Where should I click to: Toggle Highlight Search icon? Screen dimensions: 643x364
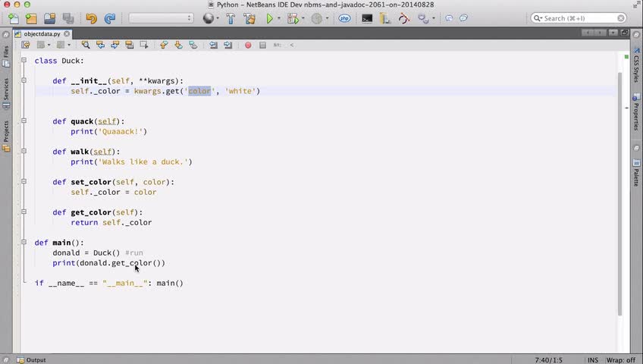click(130, 45)
